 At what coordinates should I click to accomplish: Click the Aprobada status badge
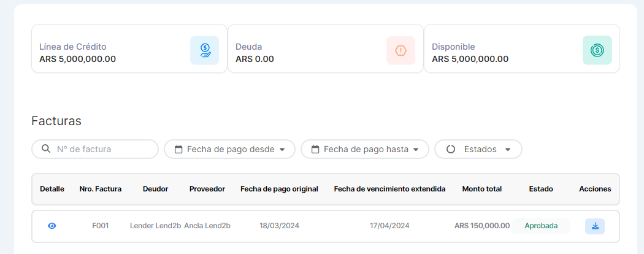541,226
